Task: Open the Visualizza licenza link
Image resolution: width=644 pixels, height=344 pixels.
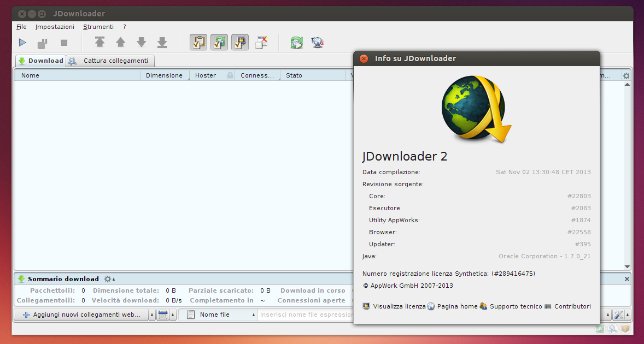Action: click(399, 306)
